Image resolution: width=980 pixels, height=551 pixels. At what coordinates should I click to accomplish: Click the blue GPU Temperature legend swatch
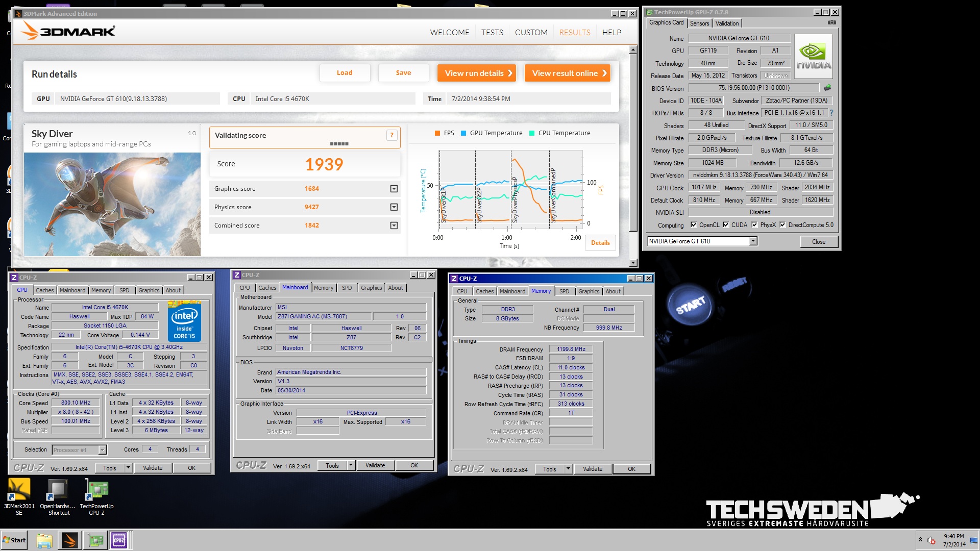point(463,133)
